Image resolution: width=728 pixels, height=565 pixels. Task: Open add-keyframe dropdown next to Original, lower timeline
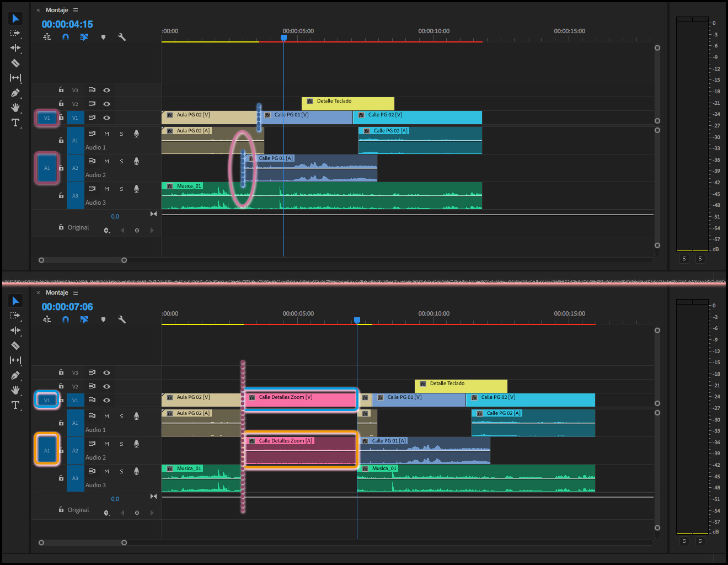click(107, 513)
